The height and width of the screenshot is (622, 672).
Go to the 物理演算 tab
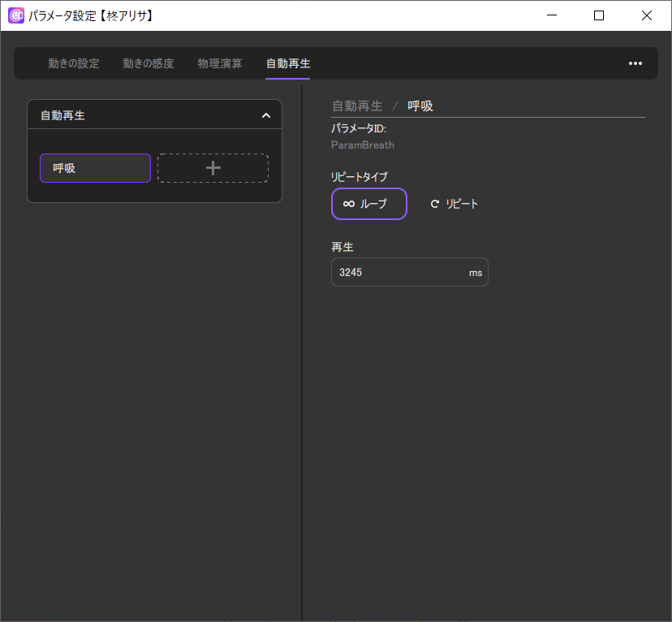[x=220, y=63]
